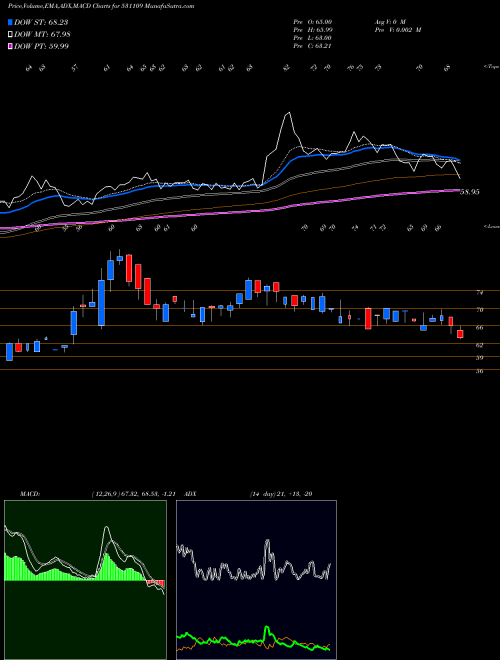Click the 62 price axis label
This screenshot has width=500, height=660.
click(479, 345)
